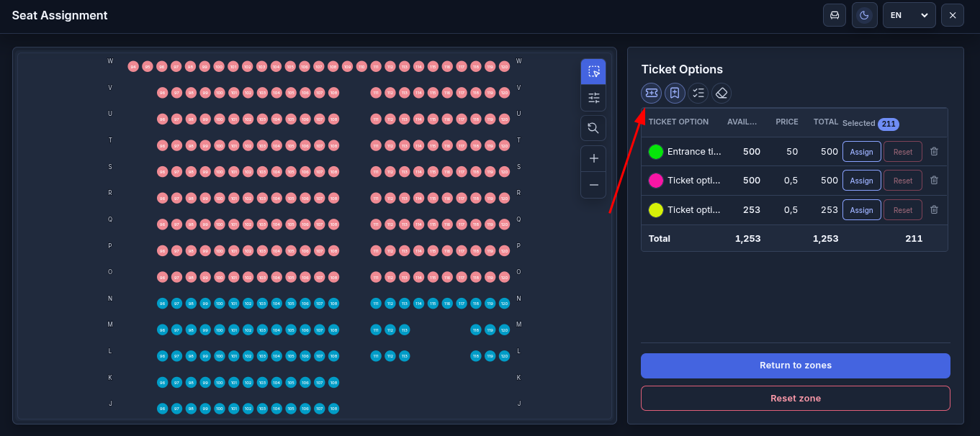980x436 pixels.
Task: Open the checklist icon in Ticket Options
Action: 698,93
